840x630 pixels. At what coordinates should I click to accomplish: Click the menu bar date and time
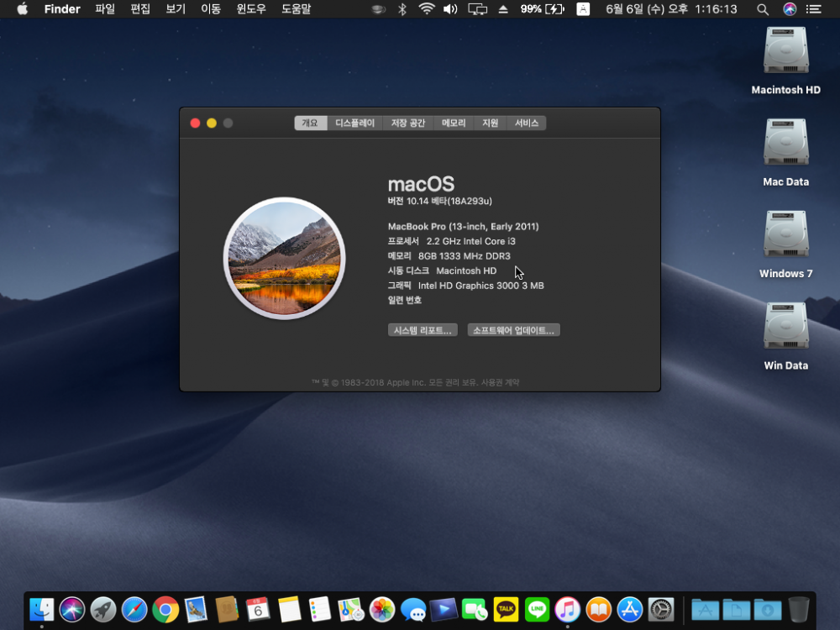click(x=671, y=9)
